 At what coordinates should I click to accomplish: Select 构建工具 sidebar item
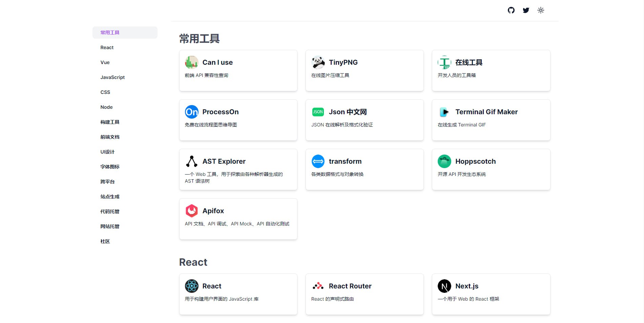point(125,122)
